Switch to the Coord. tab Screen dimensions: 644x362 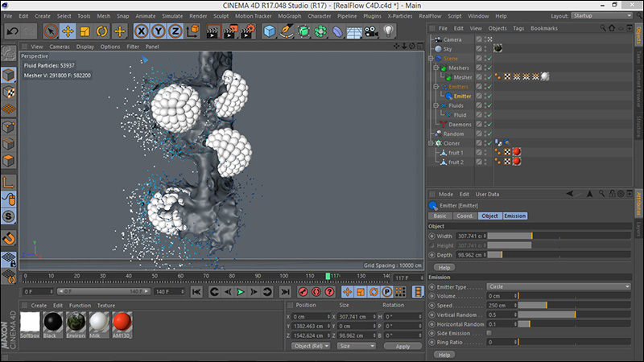pos(465,216)
